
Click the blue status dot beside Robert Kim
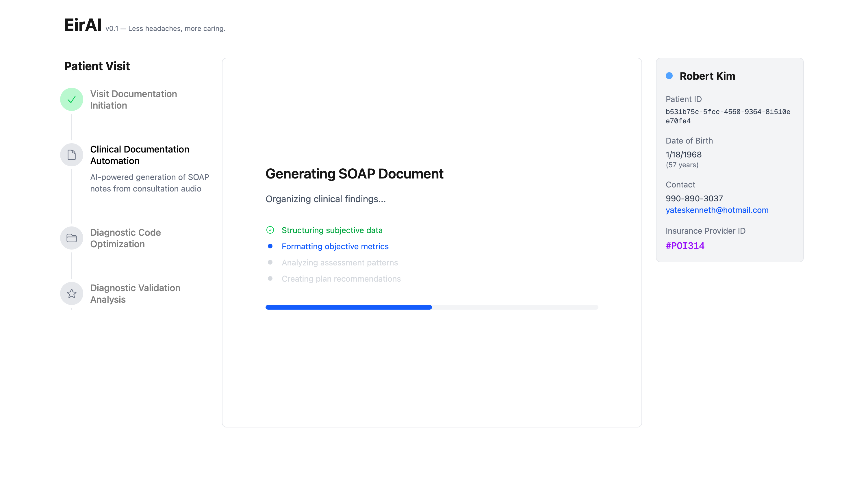pyautogui.click(x=669, y=76)
